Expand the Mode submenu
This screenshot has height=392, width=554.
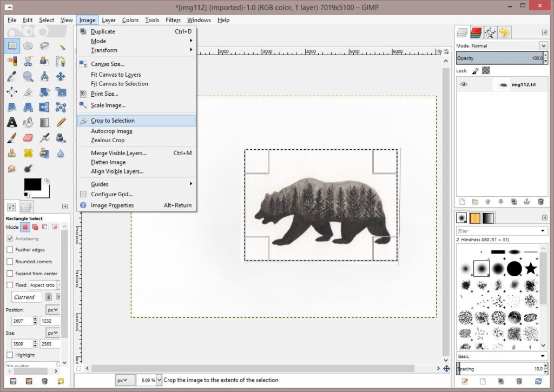click(136, 41)
